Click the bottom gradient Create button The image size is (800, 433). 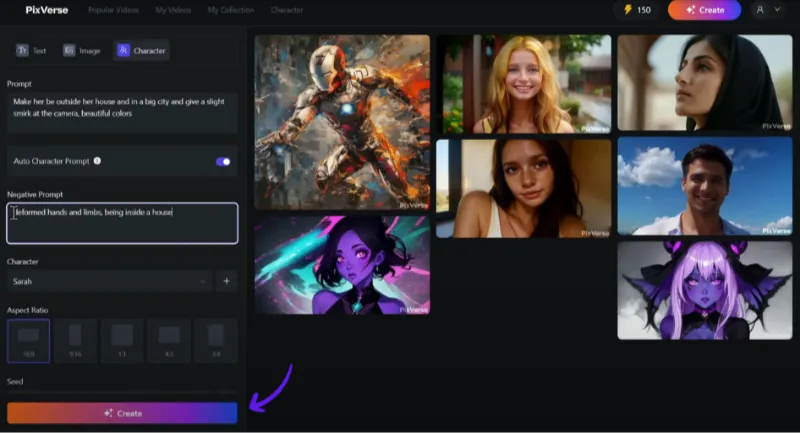122,413
